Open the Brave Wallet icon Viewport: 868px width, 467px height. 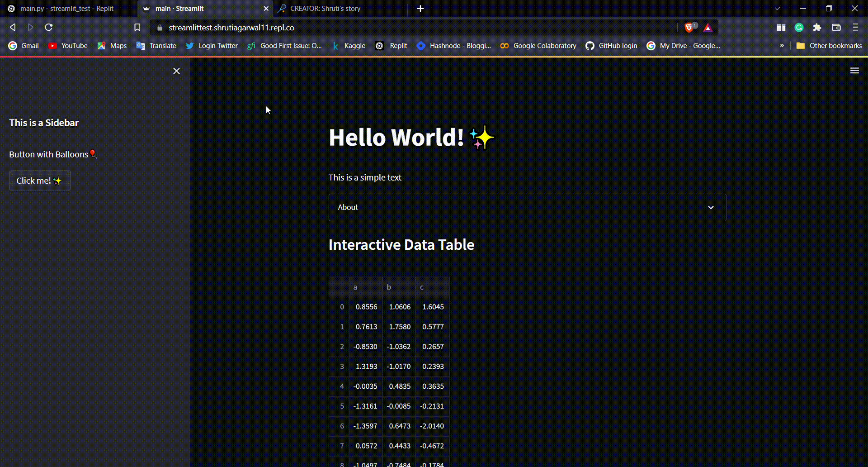(836, 28)
